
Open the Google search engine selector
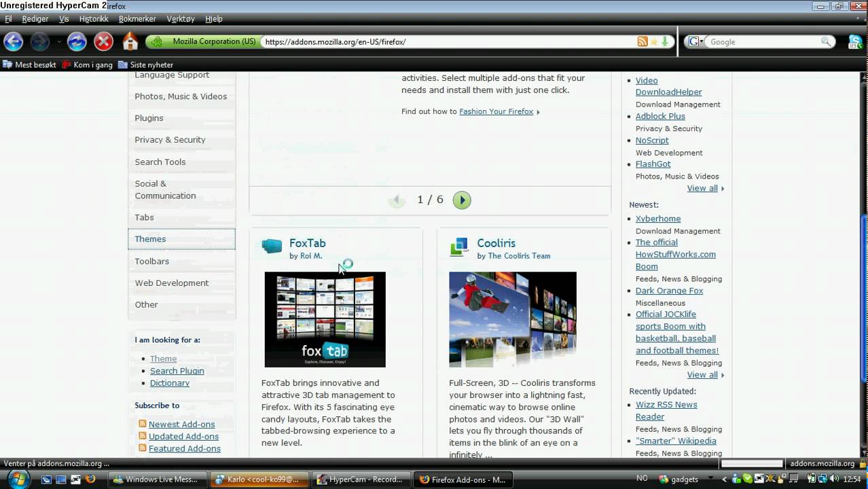click(695, 41)
